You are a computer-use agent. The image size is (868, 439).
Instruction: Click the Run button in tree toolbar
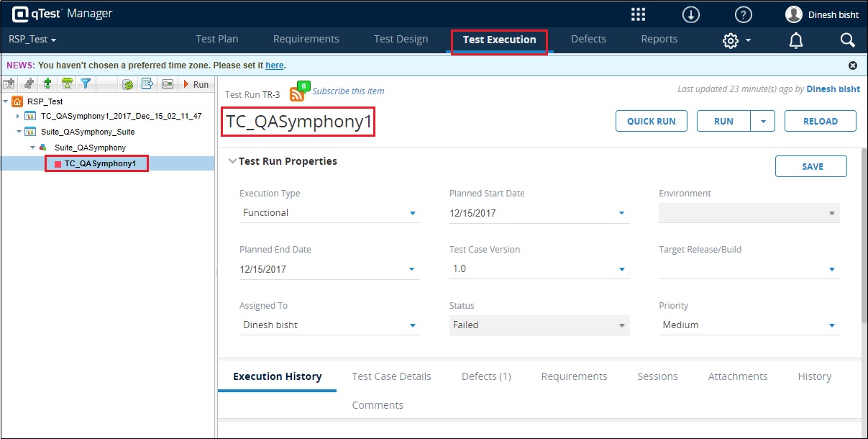[196, 84]
